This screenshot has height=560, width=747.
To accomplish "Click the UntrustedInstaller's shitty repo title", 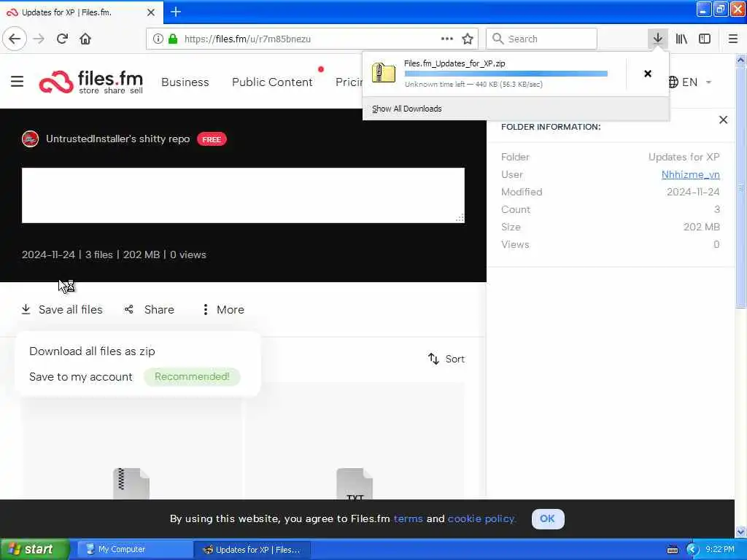I will pos(117,139).
